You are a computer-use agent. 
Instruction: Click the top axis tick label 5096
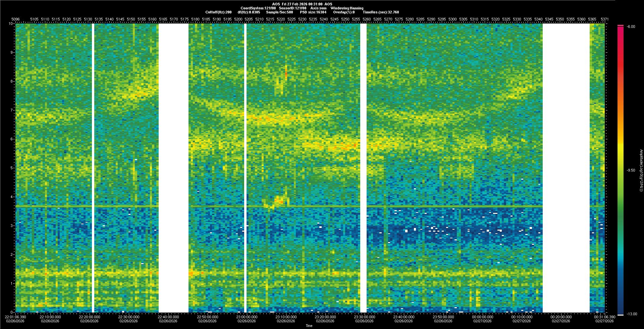pos(15,19)
